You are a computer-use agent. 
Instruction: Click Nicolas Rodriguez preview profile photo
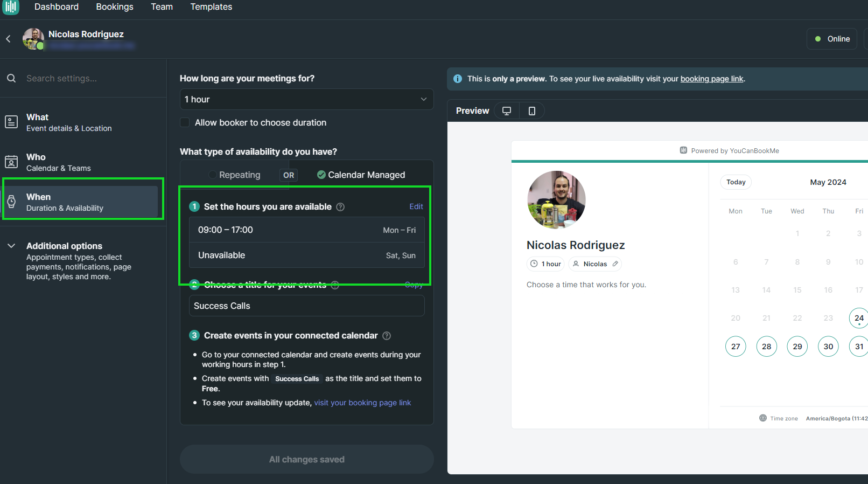pos(556,200)
